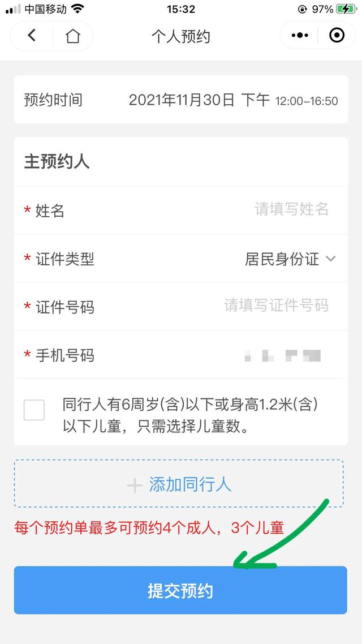Tap the home icon beside back arrow
The height and width of the screenshot is (644, 362).
tap(71, 35)
